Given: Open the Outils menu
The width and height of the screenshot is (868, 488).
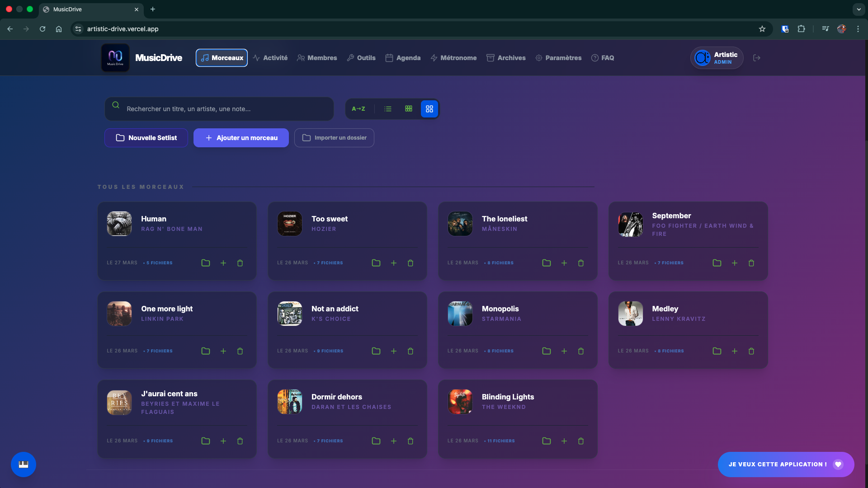Looking at the screenshot, I should (x=361, y=58).
